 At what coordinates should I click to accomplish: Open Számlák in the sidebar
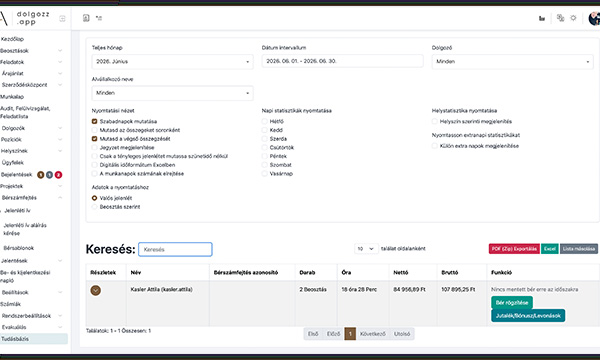[11, 304]
